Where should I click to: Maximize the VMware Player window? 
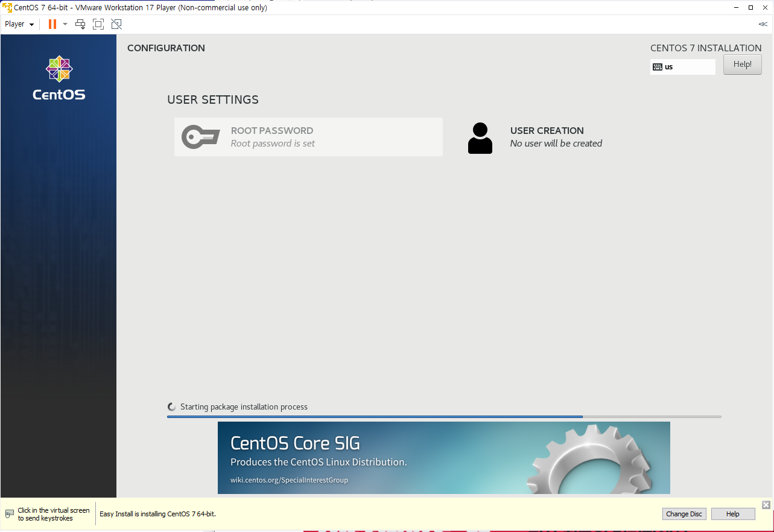[750, 7]
